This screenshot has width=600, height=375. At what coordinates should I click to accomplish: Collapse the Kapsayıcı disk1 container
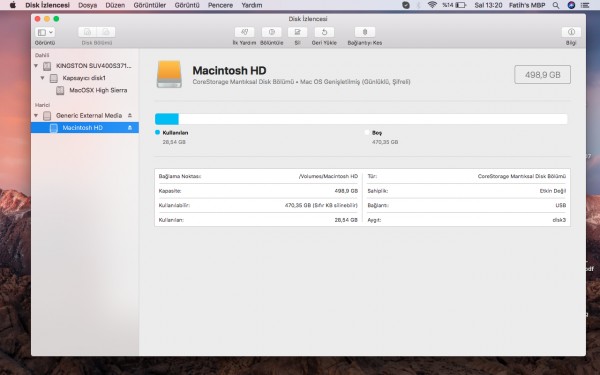(x=42, y=78)
